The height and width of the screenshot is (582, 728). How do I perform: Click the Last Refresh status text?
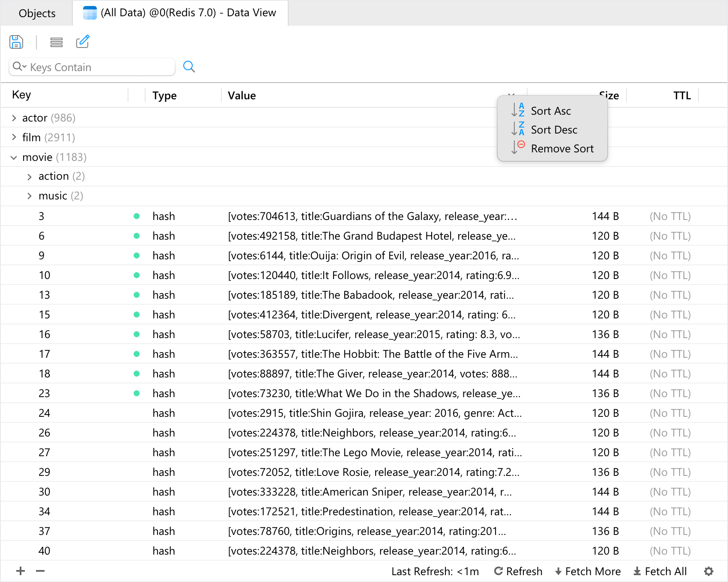coord(435,571)
